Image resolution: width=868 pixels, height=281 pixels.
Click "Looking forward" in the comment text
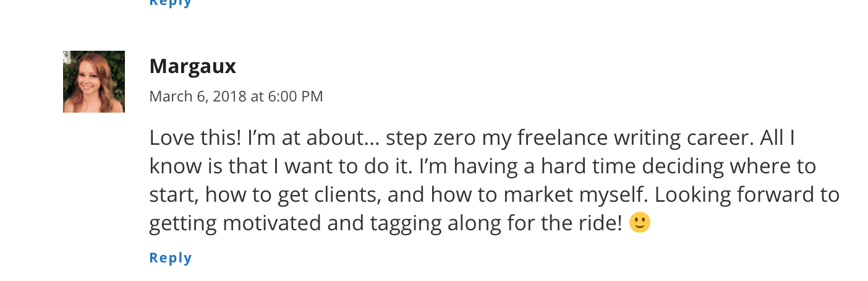pos(738,195)
